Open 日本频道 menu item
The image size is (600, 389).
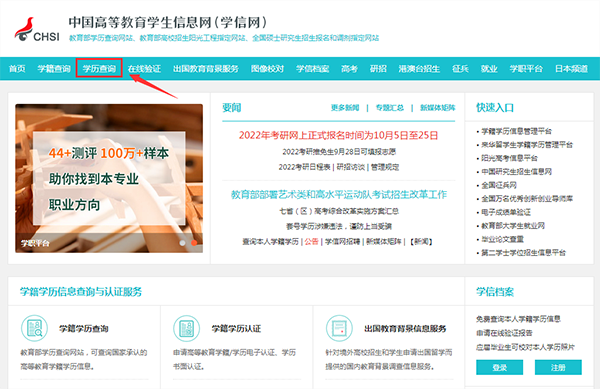pos(571,68)
